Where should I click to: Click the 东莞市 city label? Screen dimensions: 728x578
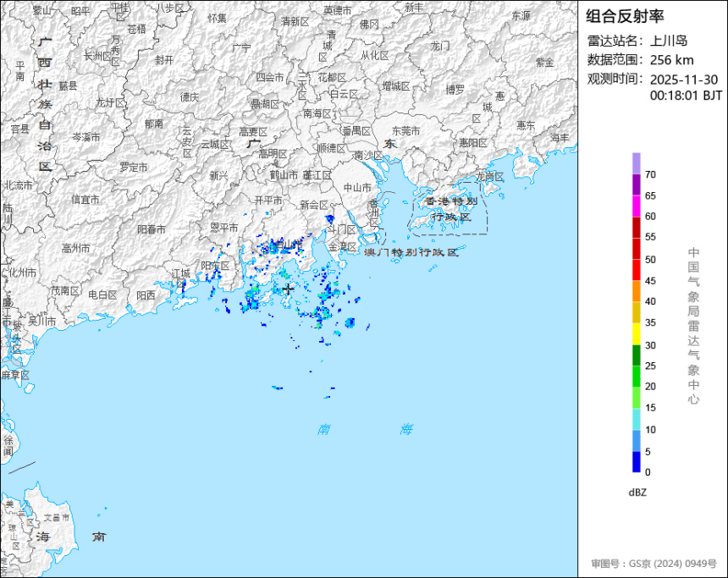click(x=405, y=131)
